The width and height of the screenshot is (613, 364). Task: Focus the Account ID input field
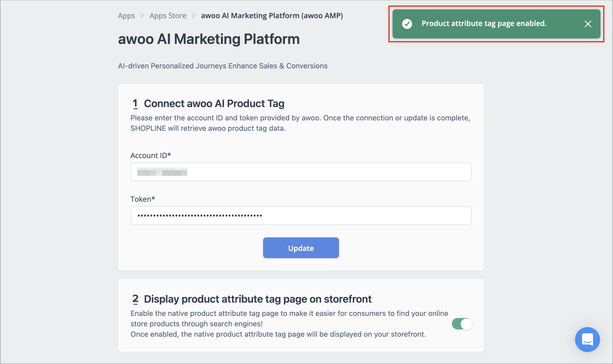(x=301, y=172)
